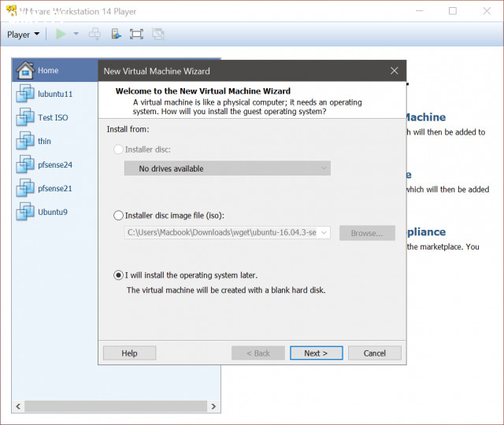Image resolution: width=504 pixels, height=425 pixels.
Task: Maximize the VMware Player window
Action: click(x=453, y=11)
